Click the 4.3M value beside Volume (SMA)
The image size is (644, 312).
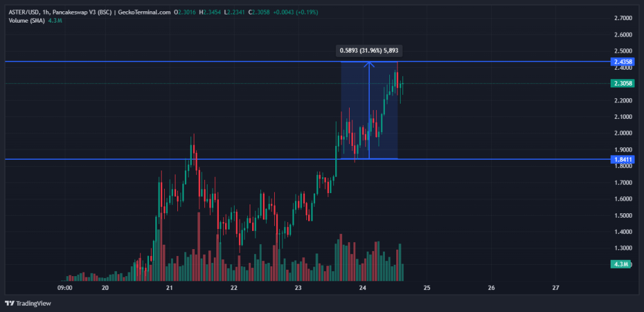(x=56, y=20)
